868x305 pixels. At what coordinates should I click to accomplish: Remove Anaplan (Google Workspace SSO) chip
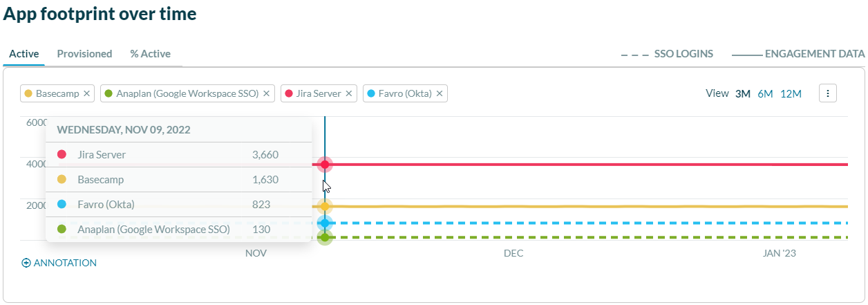[267, 93]
